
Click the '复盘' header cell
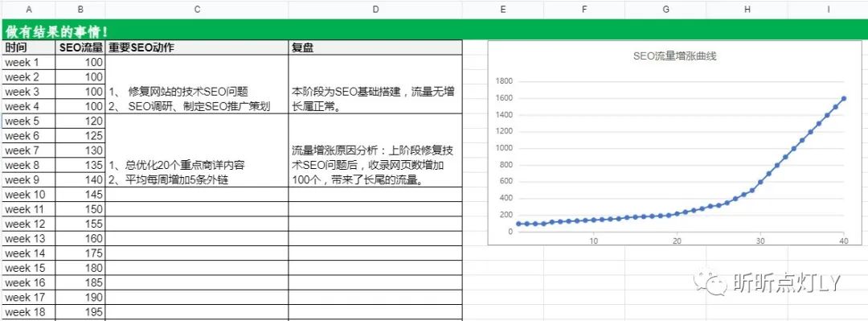(375, 47)
